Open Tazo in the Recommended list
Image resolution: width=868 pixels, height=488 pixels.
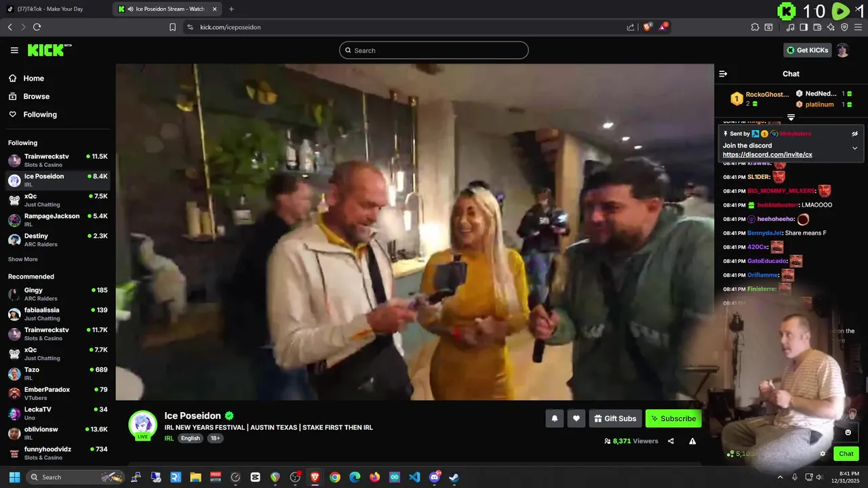pyautogui.click(x=58, y=373)
